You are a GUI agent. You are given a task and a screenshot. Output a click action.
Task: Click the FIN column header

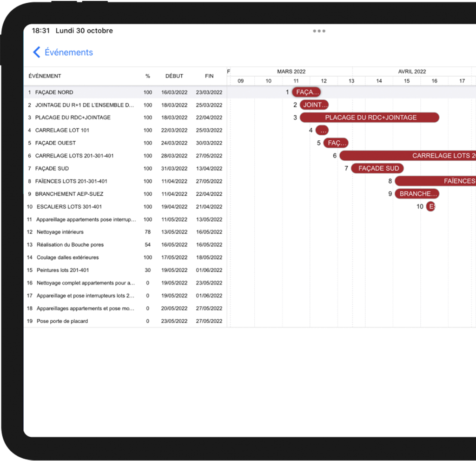click(x=209, y=76)
